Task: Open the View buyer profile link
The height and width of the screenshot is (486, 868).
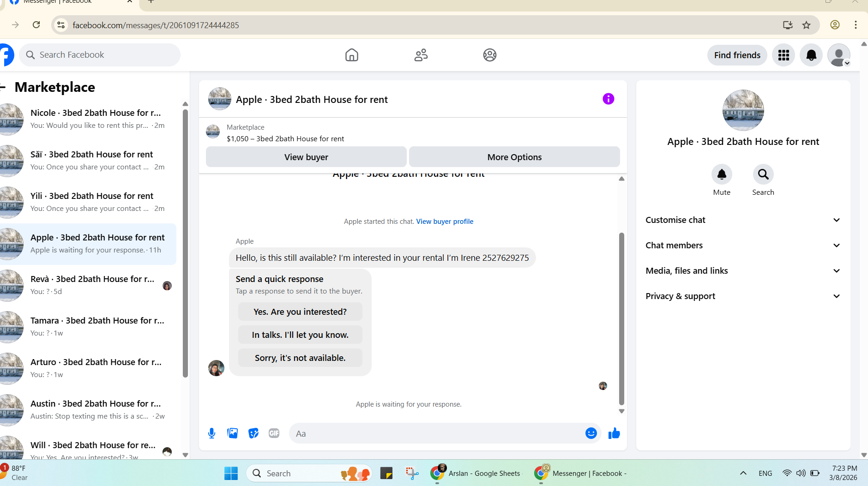Action: [445, 222]
